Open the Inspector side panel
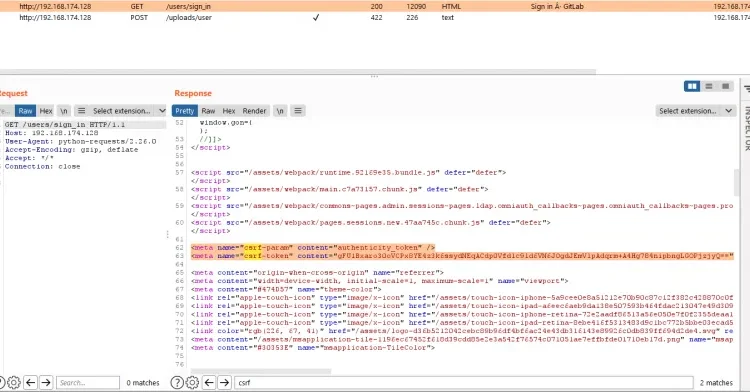The image size is (750, 392). click(x=746, y=128)
